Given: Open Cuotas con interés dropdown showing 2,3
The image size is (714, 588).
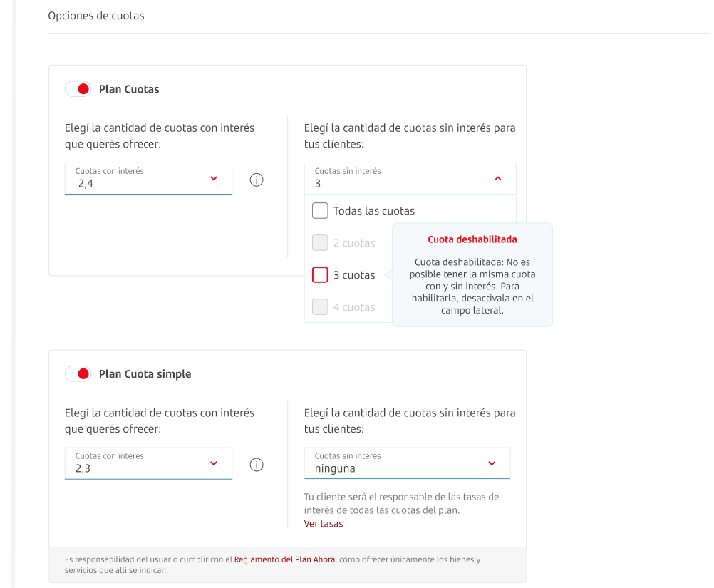Looking at the screenshot, I should click(x=148, y=463).
